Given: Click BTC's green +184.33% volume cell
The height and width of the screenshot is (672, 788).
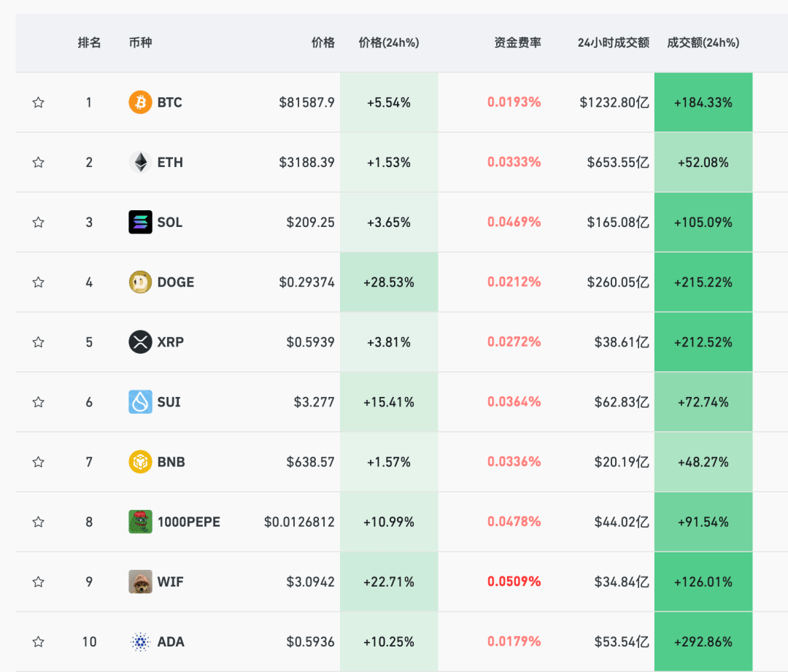Looking at the screenshot, I should 703,102.
